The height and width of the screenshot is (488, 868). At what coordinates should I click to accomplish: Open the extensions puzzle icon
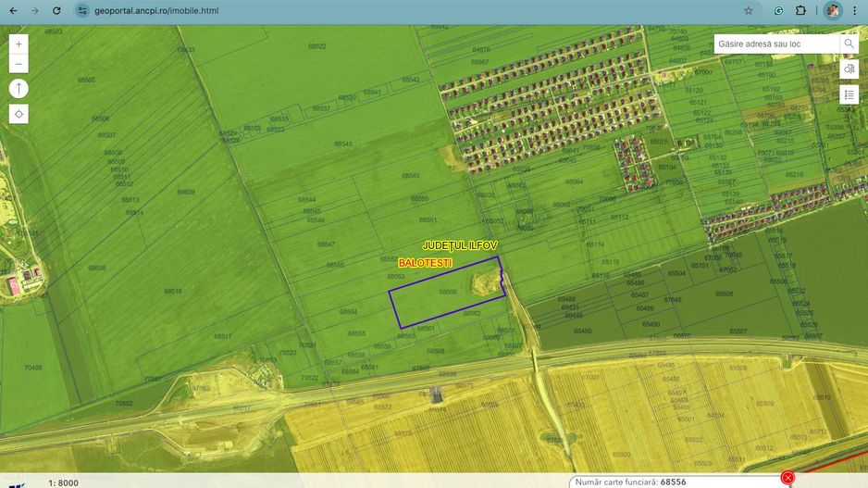(x=800, y=10)
